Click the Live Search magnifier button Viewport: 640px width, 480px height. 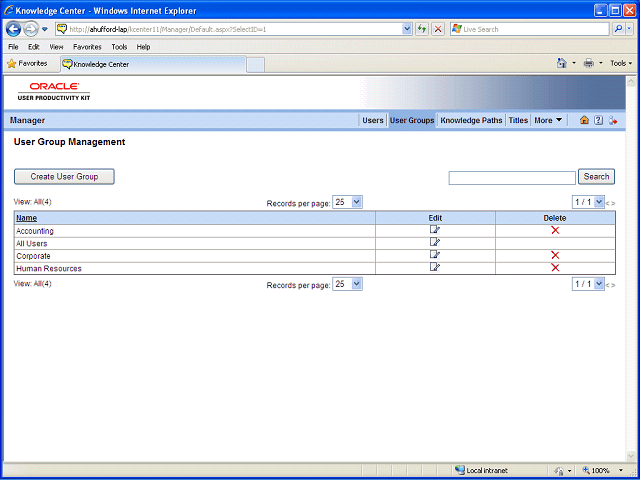pyautogui.click(x=619, y=29)
